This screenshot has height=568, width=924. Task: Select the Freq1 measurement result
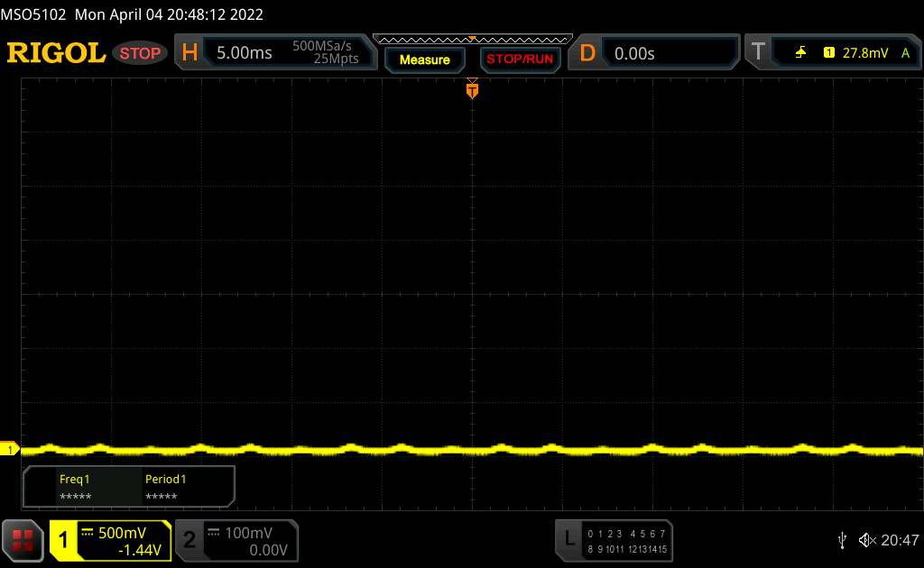[x=75, y=488]
